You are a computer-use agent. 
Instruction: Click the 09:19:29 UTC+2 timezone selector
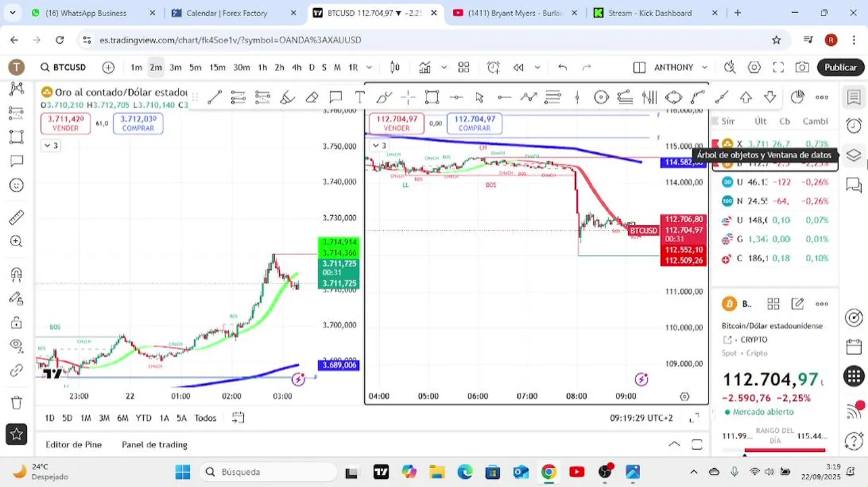[x=642, y=418]
